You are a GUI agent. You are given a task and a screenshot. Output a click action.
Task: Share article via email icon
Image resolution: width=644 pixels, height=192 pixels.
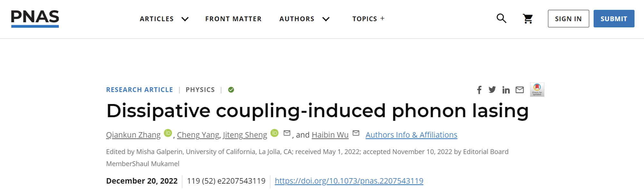(520, 90)
